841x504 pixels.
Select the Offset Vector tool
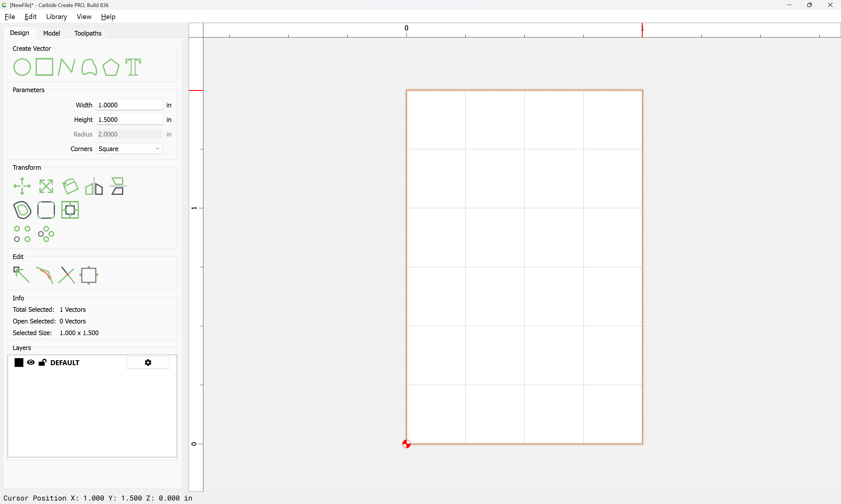pos(22,210)
